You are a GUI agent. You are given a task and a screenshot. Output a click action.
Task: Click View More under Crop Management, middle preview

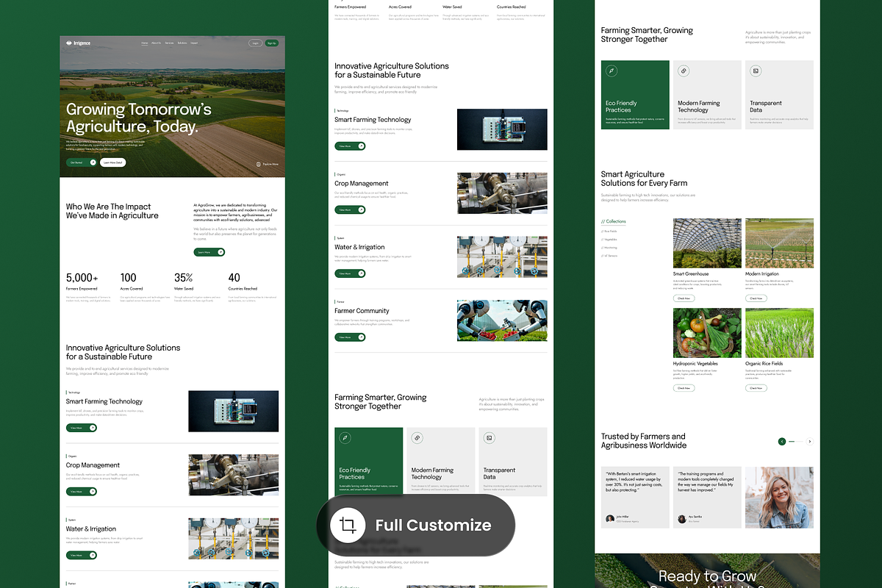pyautogui.click(x=350, y=210)
